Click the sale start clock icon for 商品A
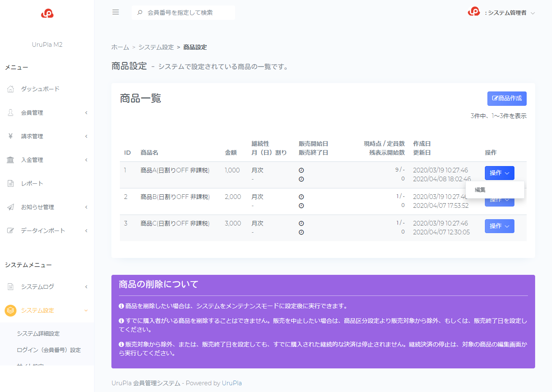The image size is (552, 392). [301, 170]
